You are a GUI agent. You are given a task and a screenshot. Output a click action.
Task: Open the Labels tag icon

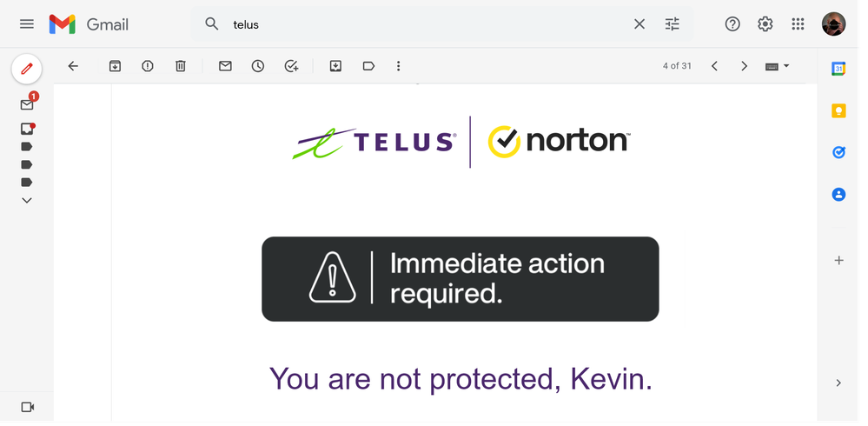(368, 66)
